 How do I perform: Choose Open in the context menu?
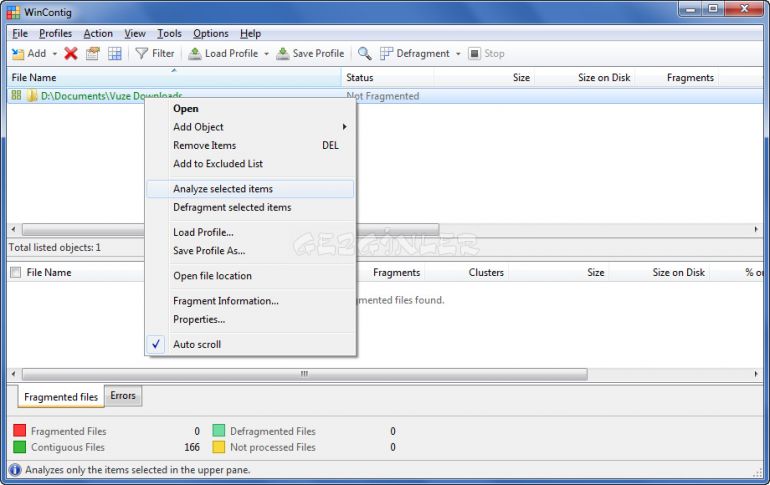250,108
